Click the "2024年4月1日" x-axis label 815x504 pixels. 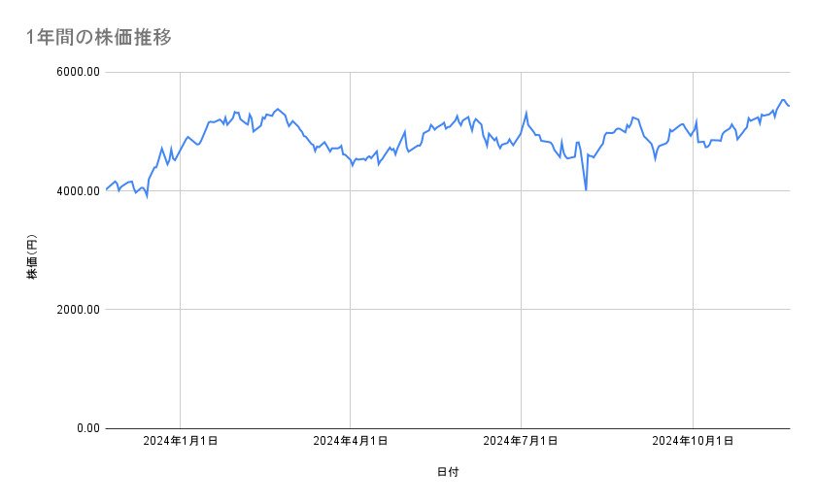[x=351, y=442]
